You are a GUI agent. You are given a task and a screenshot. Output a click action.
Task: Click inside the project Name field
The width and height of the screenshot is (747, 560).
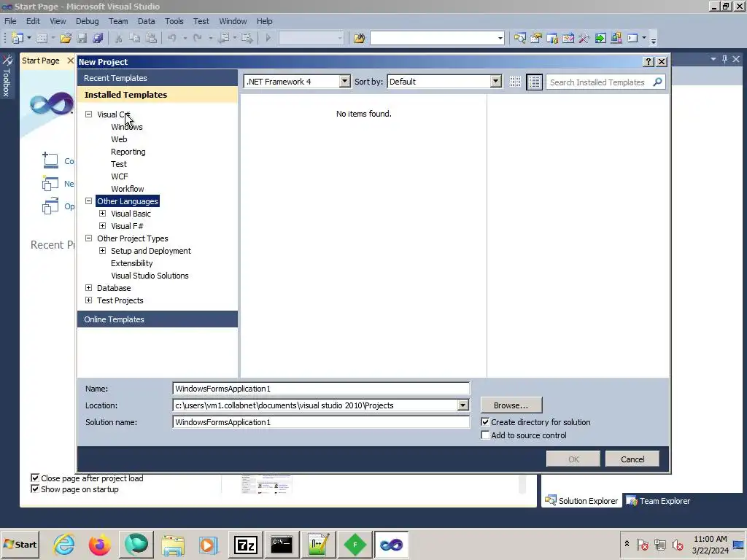pyautogui.click(x=321, y=389)
